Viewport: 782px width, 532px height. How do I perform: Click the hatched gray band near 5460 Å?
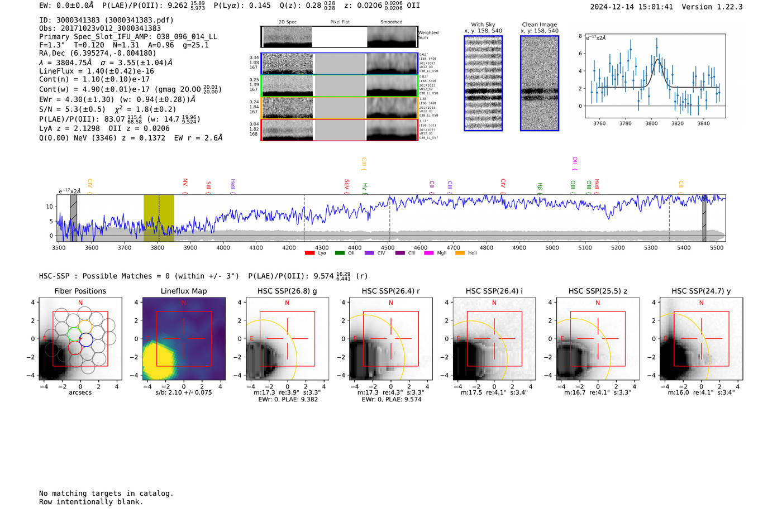pos(704,218)
